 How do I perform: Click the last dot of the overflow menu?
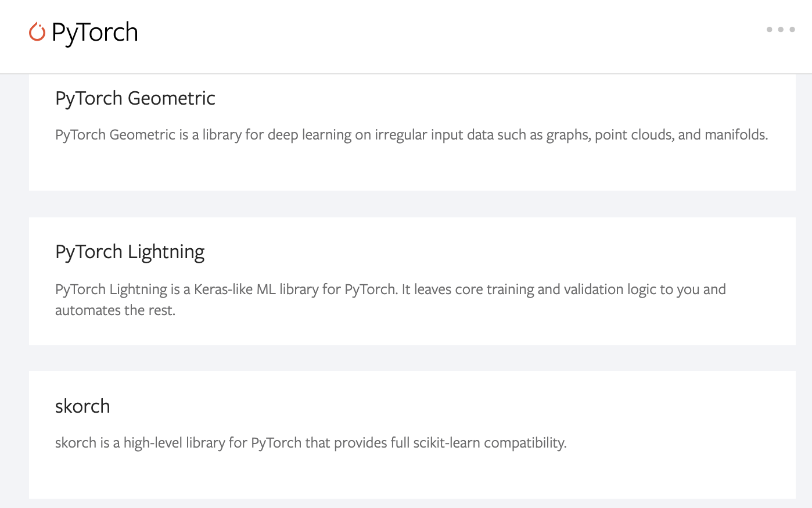click(791, 28)
